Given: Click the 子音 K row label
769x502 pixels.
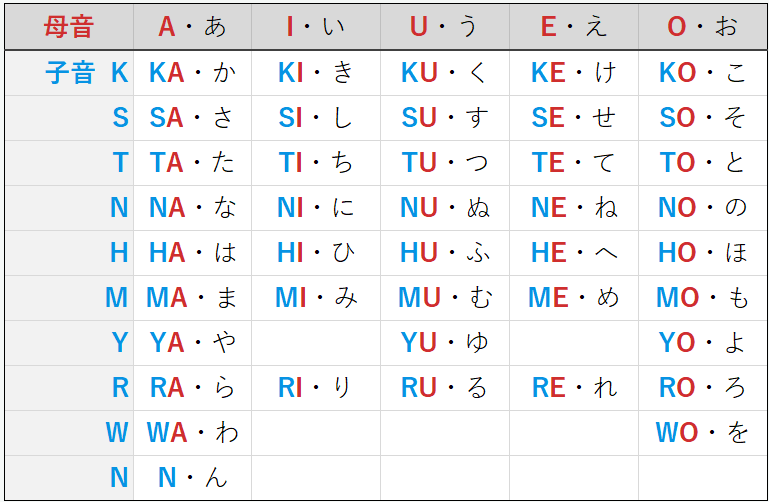Looking at the screenshot, I should click(x=69, y=73).
